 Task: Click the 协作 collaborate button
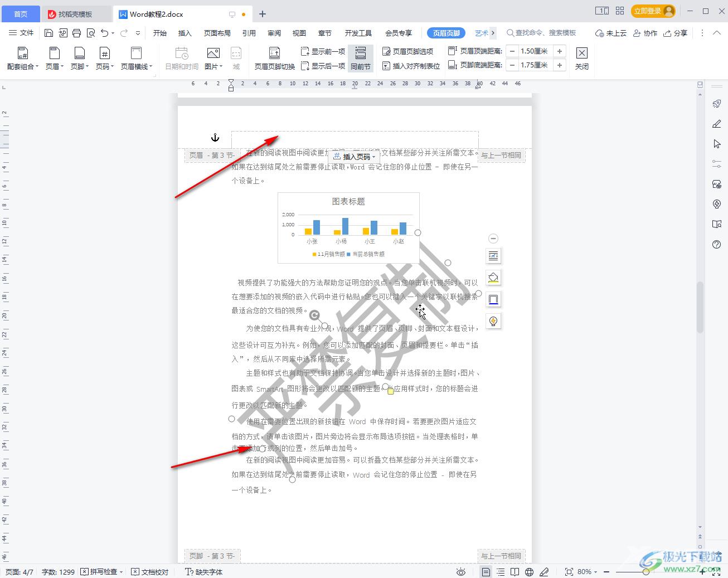point(646,33)
